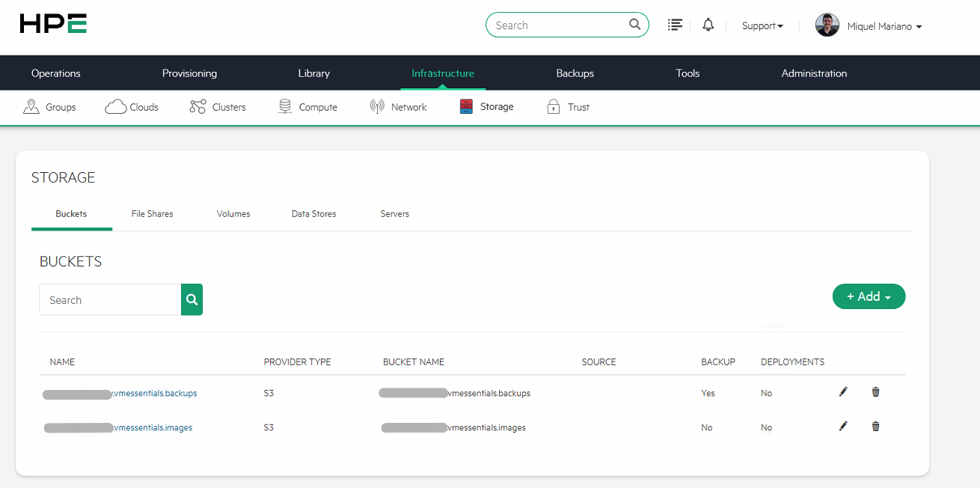Image resolution: width=980 pixels, height=488 pixels.
Task: Open the vmessentials.backups bucket link
Action: pos(154,393)
